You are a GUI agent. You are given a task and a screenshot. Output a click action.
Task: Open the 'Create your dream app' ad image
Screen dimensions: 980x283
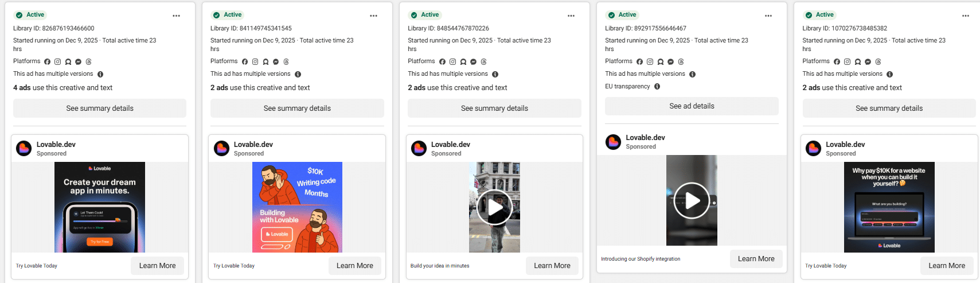pos(100,207)
